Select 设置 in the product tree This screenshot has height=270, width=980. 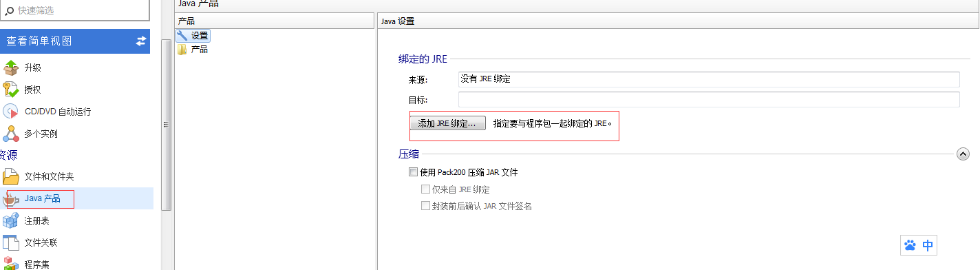pyautogui.click(x=200, y=35)
